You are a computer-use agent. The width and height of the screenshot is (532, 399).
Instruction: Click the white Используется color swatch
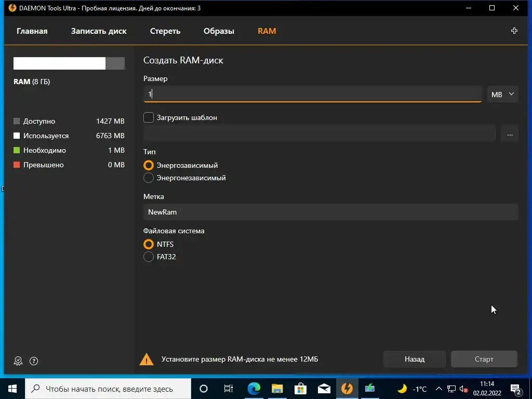16,136
